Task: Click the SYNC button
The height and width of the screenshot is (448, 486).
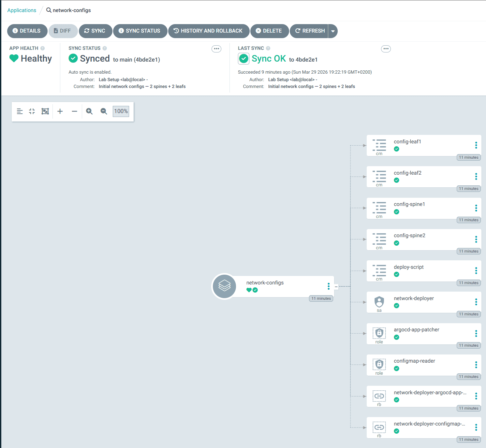Action: [x=95, y=31]
